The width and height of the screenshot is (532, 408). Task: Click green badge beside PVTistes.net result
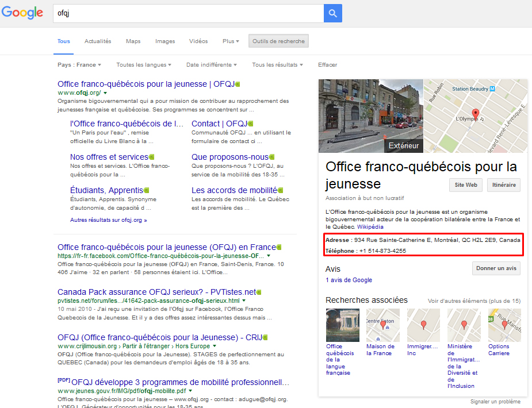coord(259,292)
